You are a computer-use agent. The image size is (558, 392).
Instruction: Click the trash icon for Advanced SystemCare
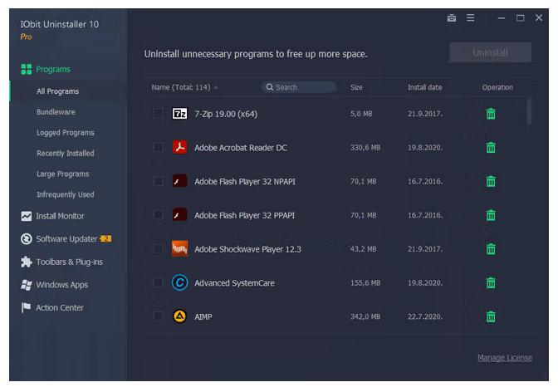click(491, 283)
